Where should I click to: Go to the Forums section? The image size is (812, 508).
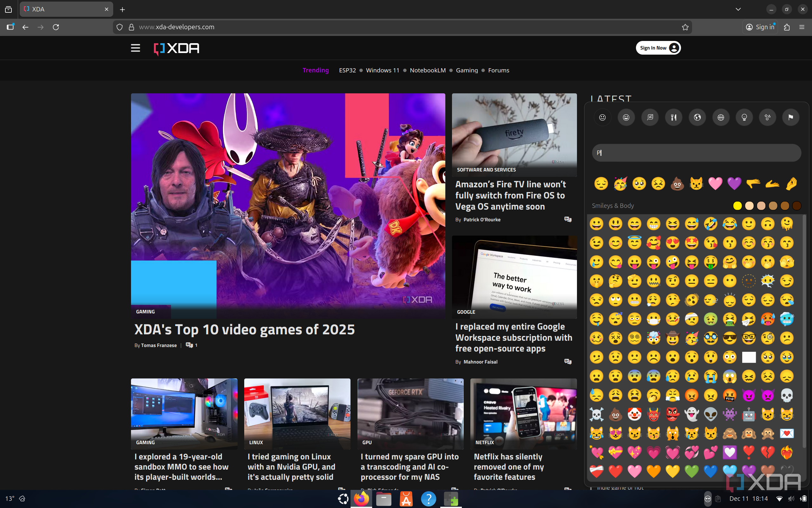point(499,70)
